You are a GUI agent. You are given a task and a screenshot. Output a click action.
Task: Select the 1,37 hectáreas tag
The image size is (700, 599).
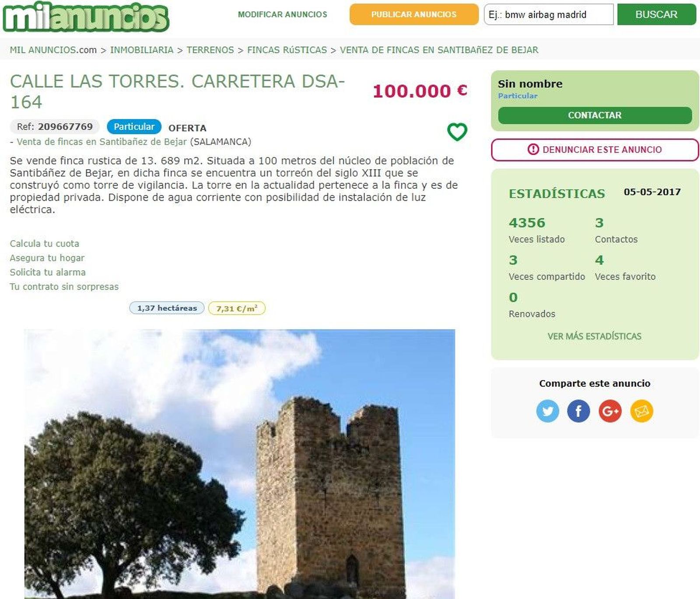tap(167, 308)
